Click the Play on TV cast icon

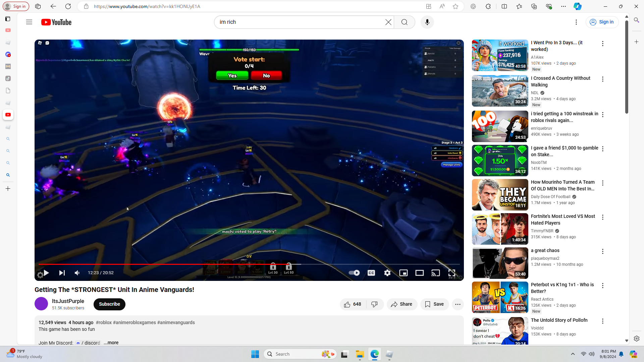435,273
